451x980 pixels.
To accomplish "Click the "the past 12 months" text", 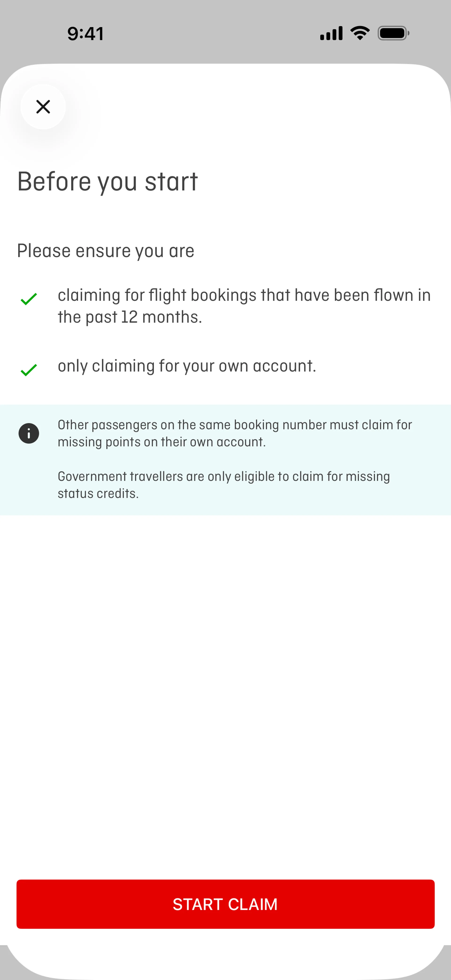I will (130, 317).
